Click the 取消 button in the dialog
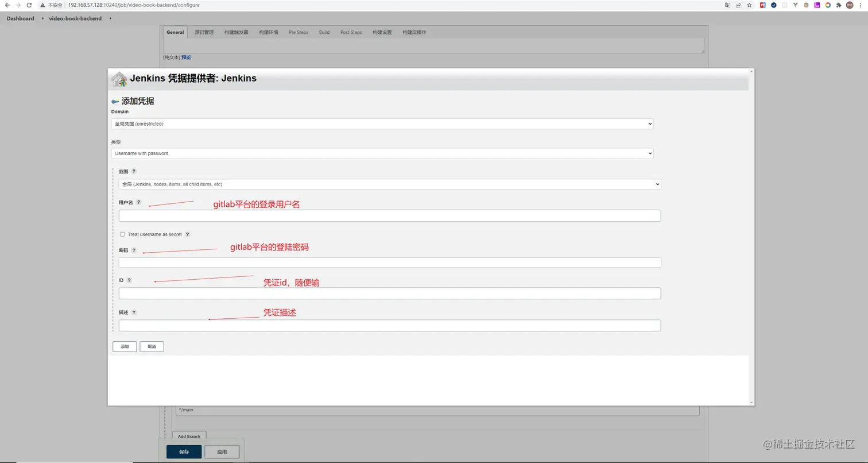Viewport: 868px width, 463px height. click(x=152, y=346)
